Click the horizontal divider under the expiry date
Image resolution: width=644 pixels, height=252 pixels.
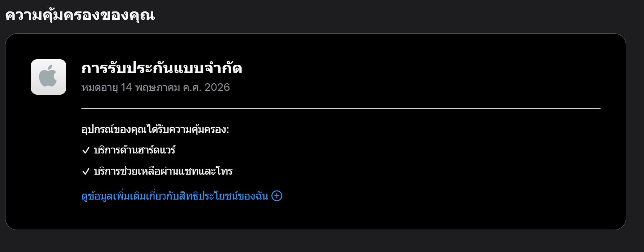tap(341, 109)
